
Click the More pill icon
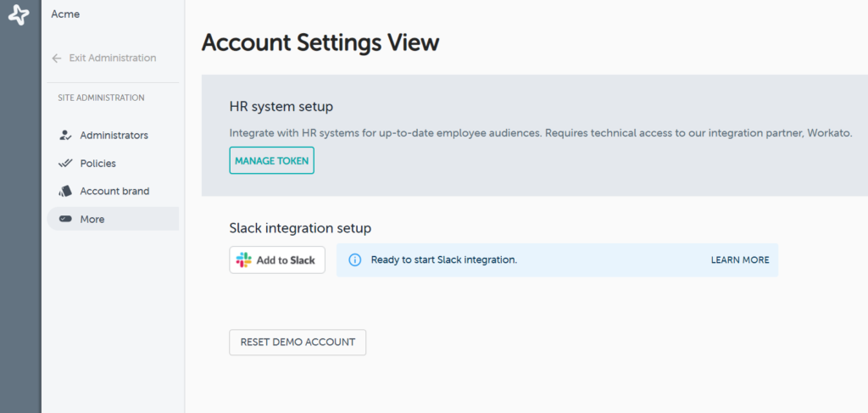pos(65,220)
